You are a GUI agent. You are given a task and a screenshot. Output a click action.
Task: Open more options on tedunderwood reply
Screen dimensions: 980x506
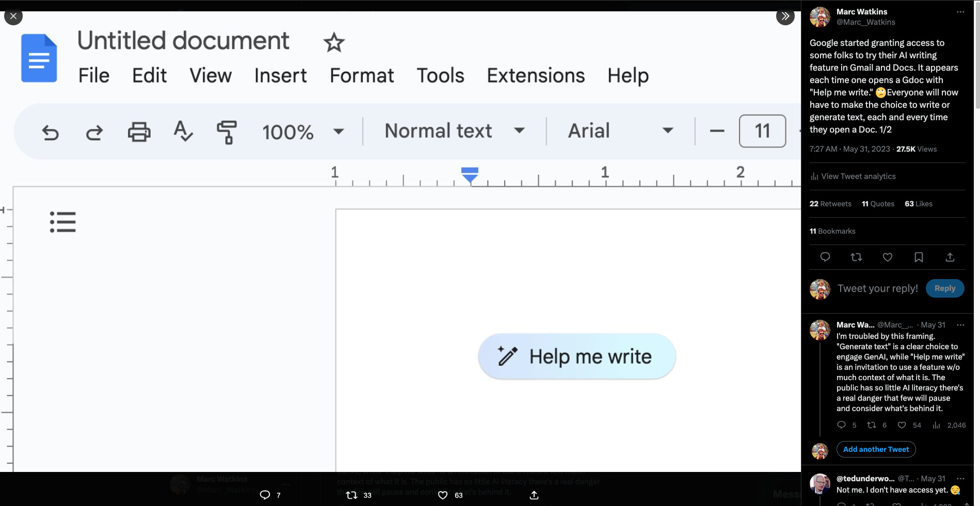tap(960, 479)
